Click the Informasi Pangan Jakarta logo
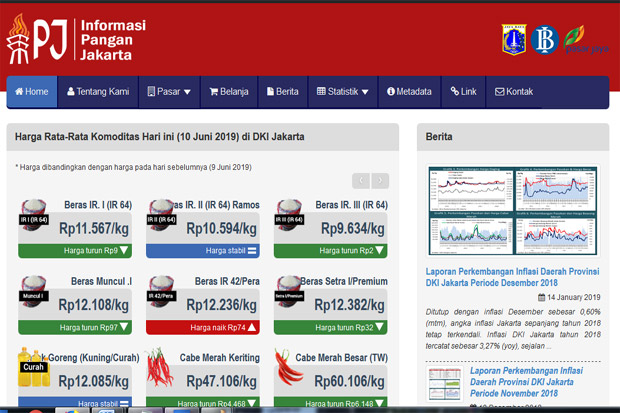 pyautogui.click(x=76, y=39)
